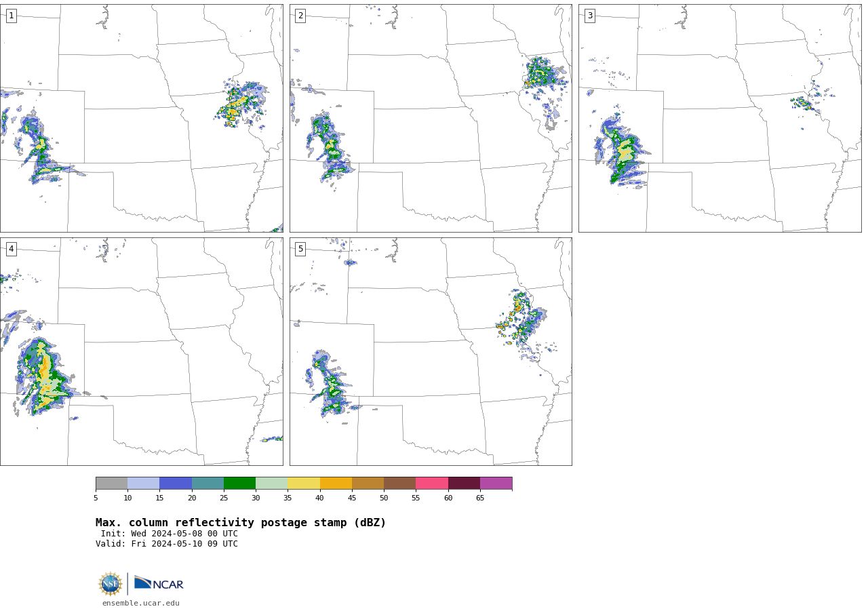Open ensemble member 4 reflectivity map

tap(141, 351)
